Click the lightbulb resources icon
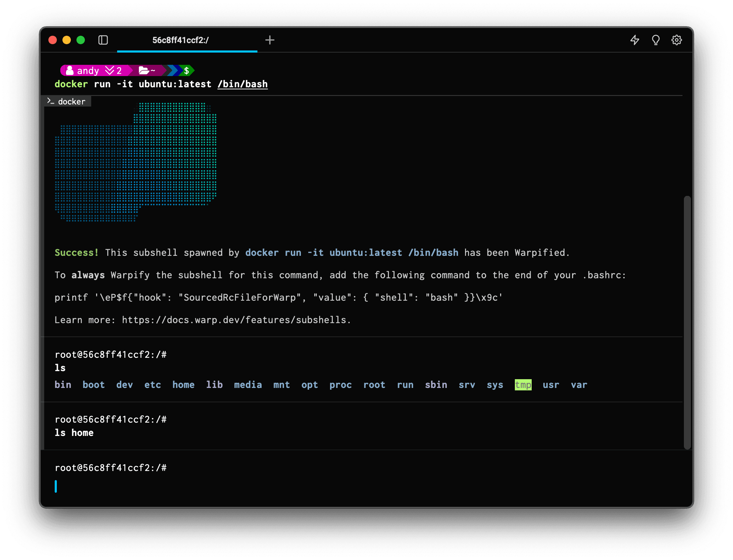Viewport: 733px width, 560px height. click(655, 40)
